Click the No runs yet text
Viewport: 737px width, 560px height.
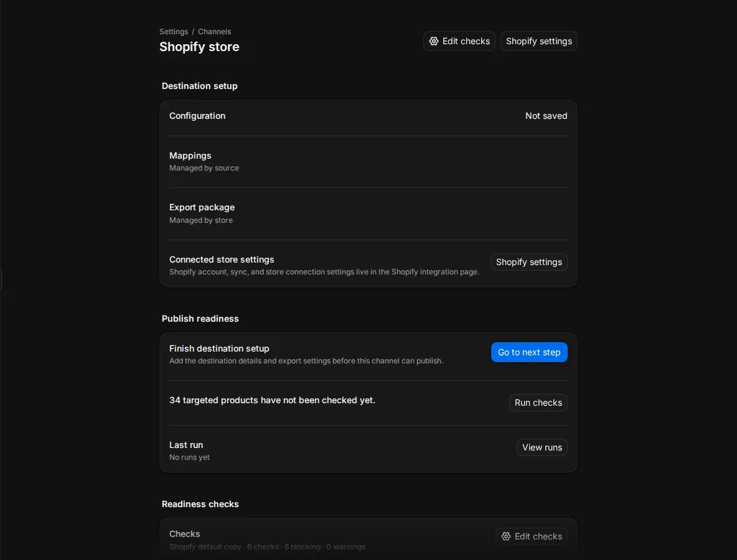click(189, 457)
